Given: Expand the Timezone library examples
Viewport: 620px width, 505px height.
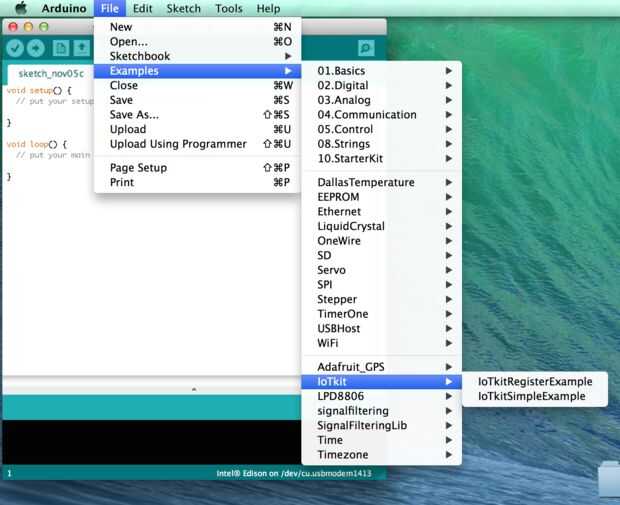Looking at the screenshot, I should pyautogui.click(x=382, y=455).
